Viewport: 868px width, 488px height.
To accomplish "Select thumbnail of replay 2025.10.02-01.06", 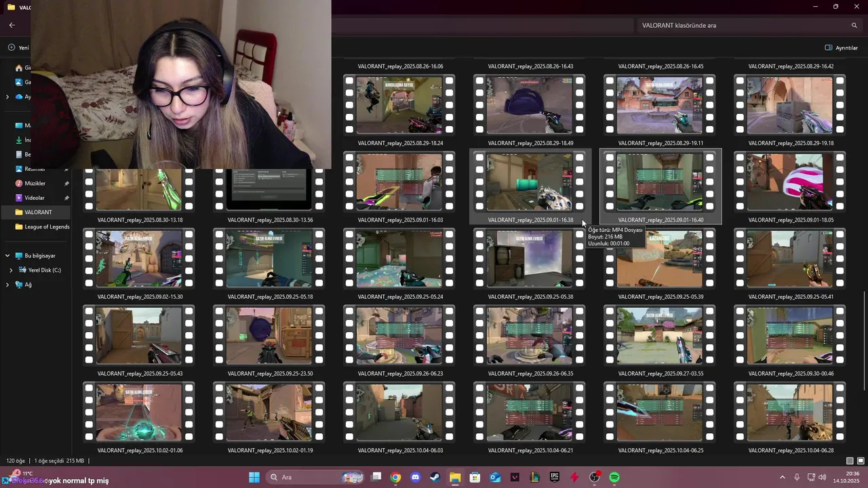I will pyautogui.click(x=139, y=412).
